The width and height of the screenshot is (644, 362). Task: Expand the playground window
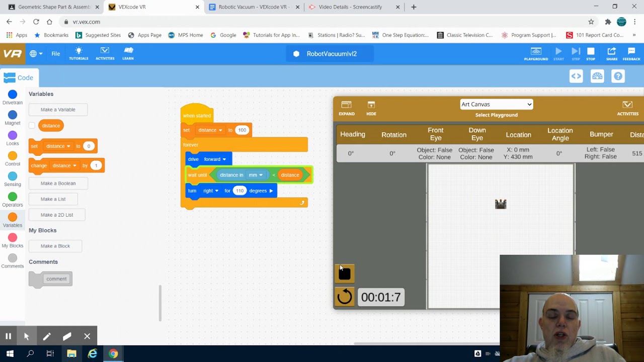346,108
